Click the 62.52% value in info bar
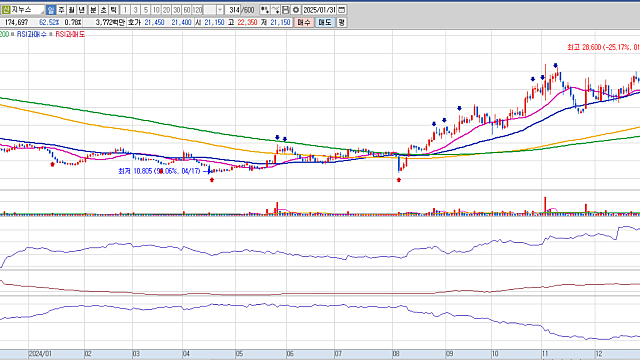640x360 pixels. [49, 22]
